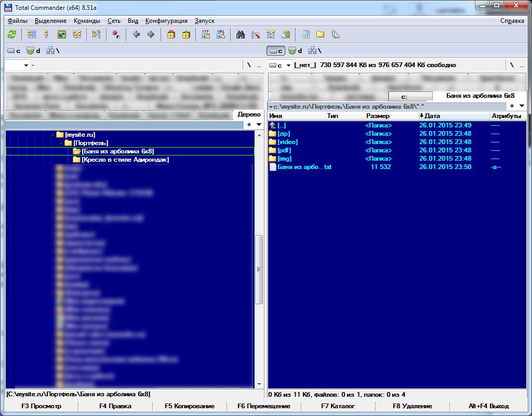Open the Справка menu
Screen dimensions: 532x416
[x=512, y=21]
